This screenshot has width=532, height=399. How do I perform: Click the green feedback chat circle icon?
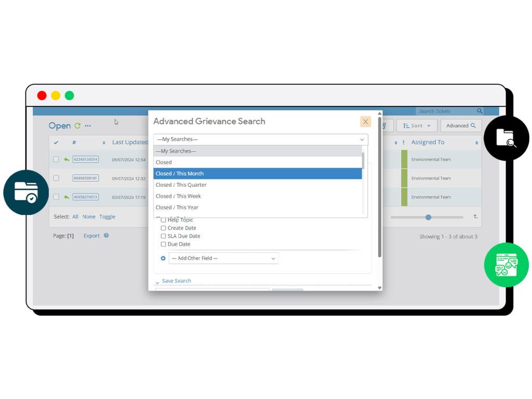coord(506,265)
